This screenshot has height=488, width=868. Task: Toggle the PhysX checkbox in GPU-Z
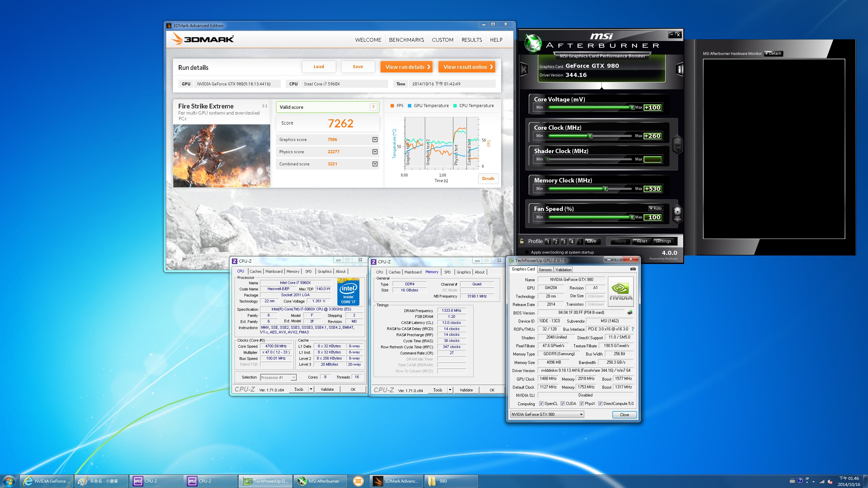pos(581,404)
